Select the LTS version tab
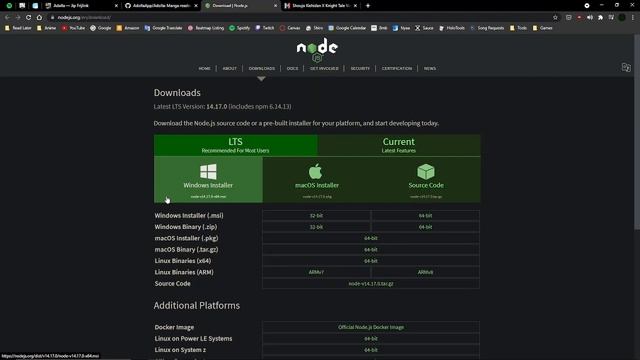 [x=236, y=145]
